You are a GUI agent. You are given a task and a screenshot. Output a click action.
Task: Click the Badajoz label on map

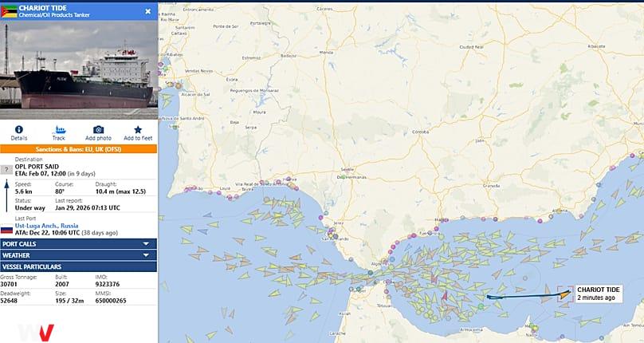288,56
